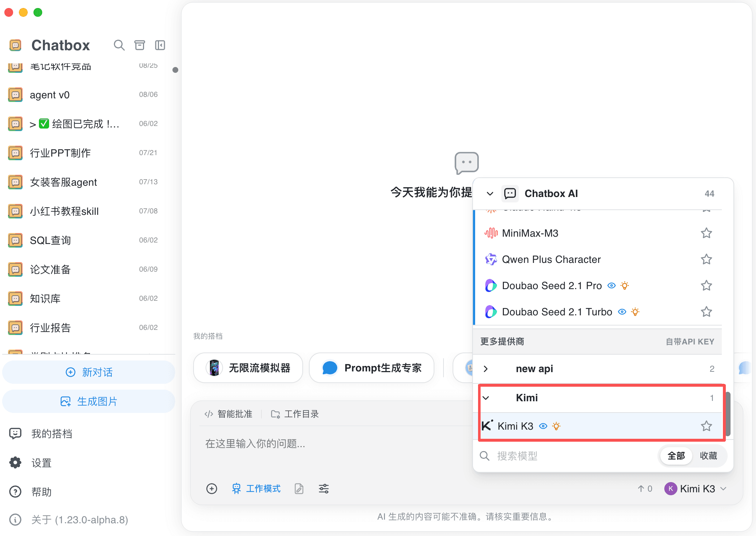Select the Prompt生成专家 partner card

tap(371, 368)
